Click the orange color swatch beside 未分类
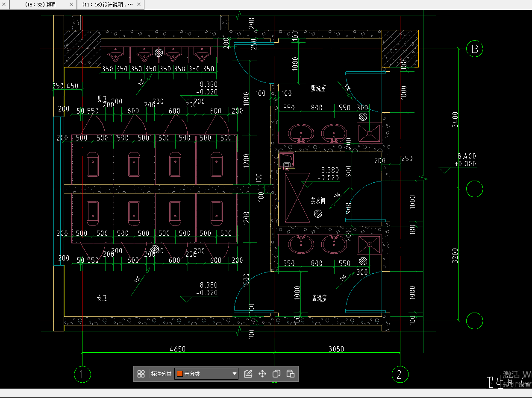532x398 pixels. coord(180,374)
